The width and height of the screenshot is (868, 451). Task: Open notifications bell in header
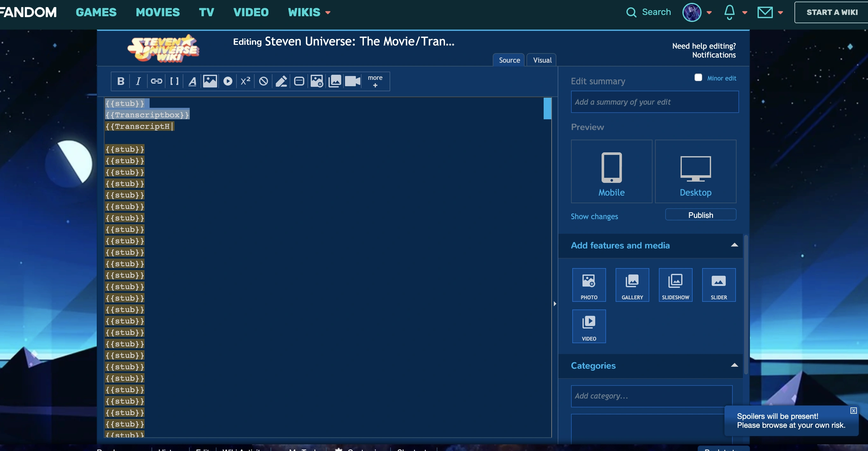[729, 12]
